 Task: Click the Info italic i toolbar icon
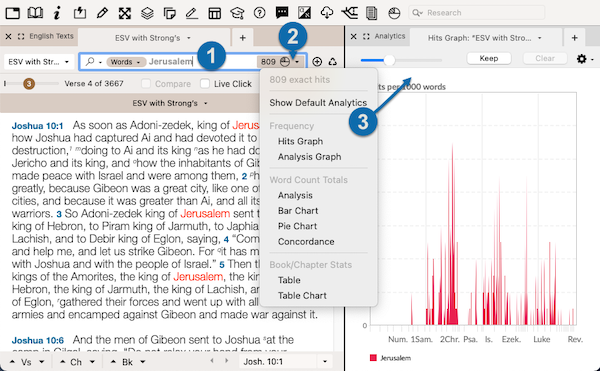(x=57, y=13)
